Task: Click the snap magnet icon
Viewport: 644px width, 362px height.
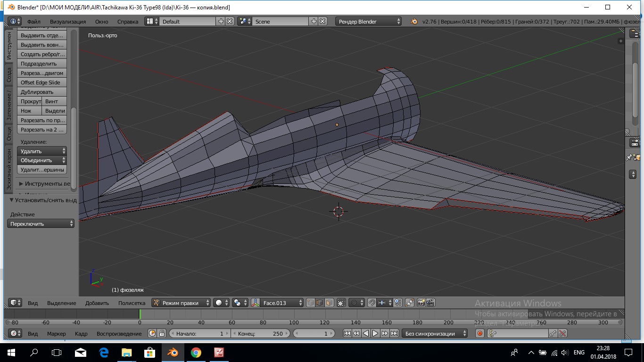Action: tap(372, 303)
